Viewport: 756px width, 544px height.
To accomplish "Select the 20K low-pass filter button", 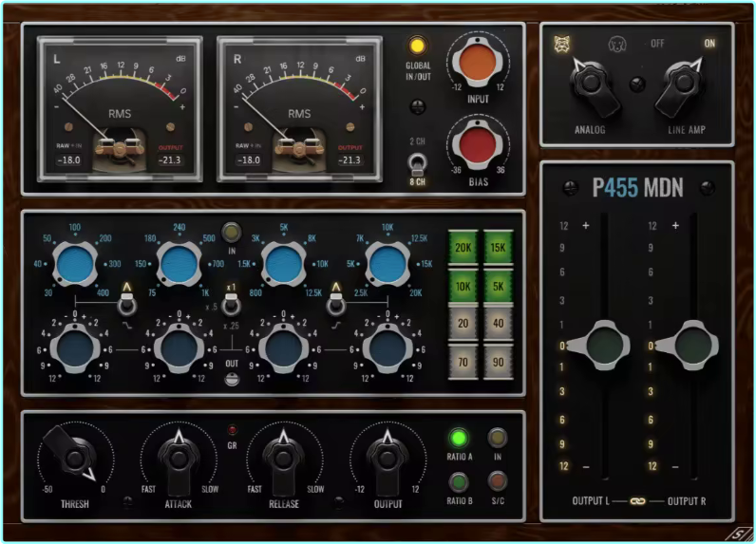I will pos(463,248).
